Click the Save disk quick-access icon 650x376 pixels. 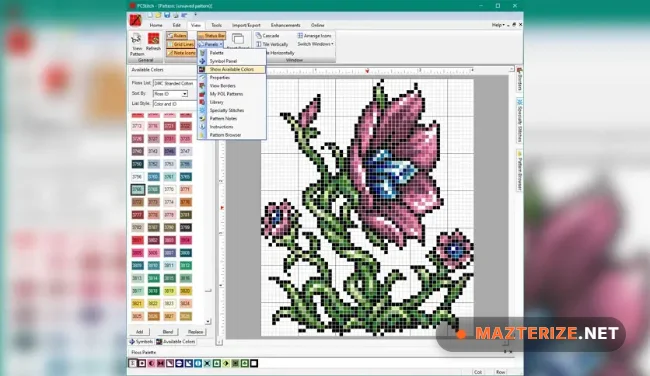pos(167,15)
